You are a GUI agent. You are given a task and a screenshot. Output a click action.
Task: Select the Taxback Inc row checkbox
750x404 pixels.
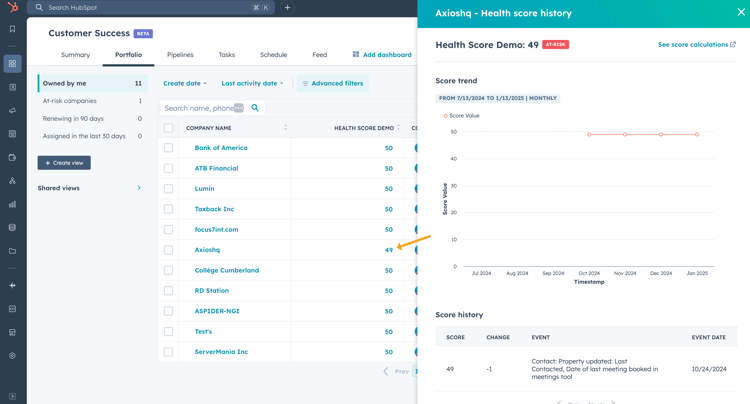[x=168, y=209]
